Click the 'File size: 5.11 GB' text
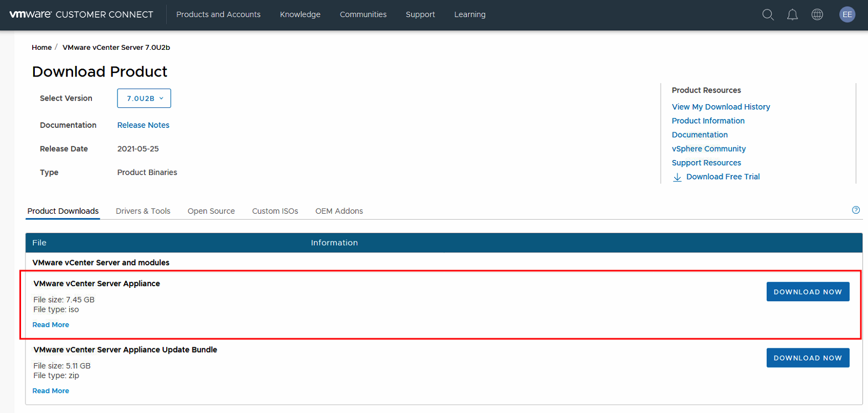This screenshot has width=868, height=413. pyautogui.click(x=62, y=366)
